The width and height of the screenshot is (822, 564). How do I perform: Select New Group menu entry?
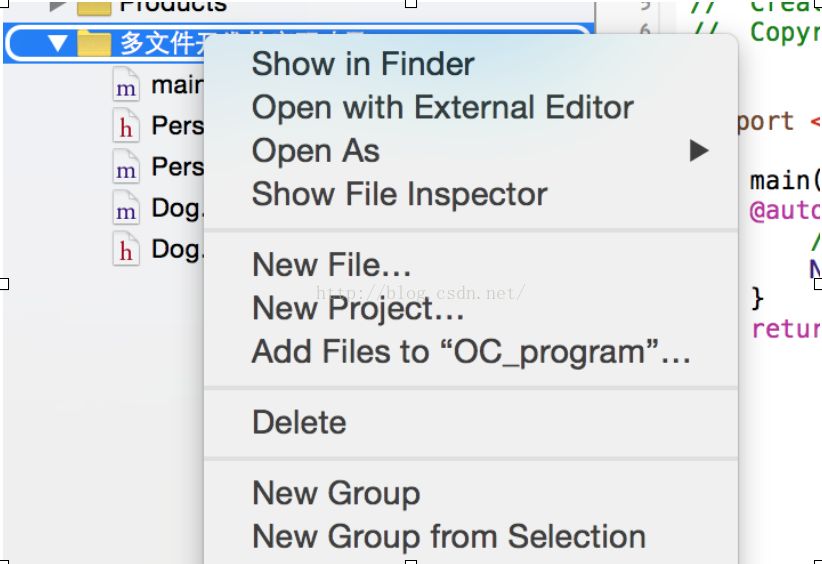[x=336, y=494]
